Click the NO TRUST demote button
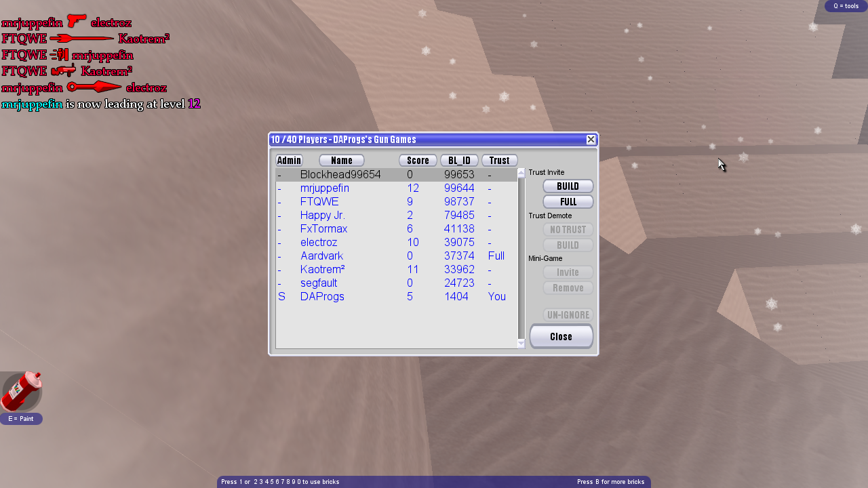868x488 pixels. 568,230
